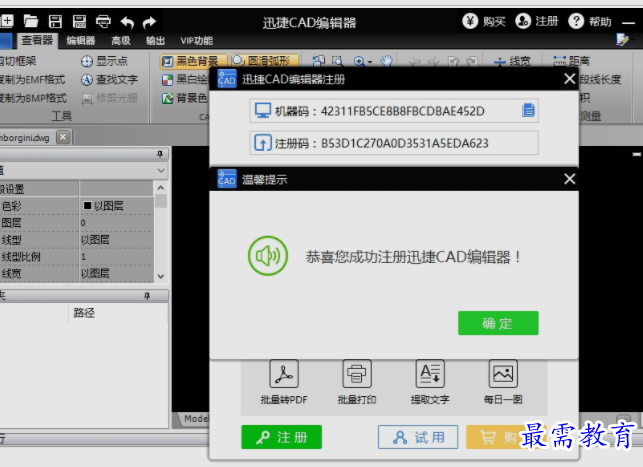
Task: Open the 批量打印 batch print tool
Action: point(357,382)
